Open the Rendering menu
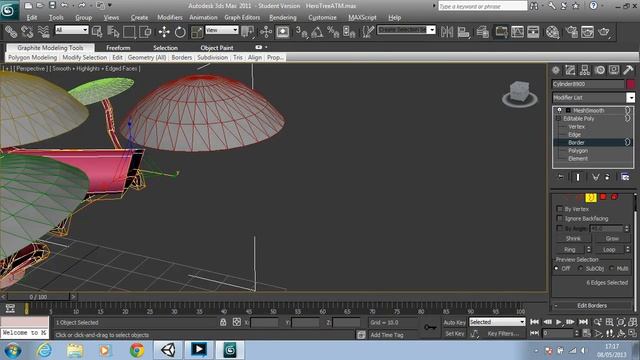 click(283, 17)
